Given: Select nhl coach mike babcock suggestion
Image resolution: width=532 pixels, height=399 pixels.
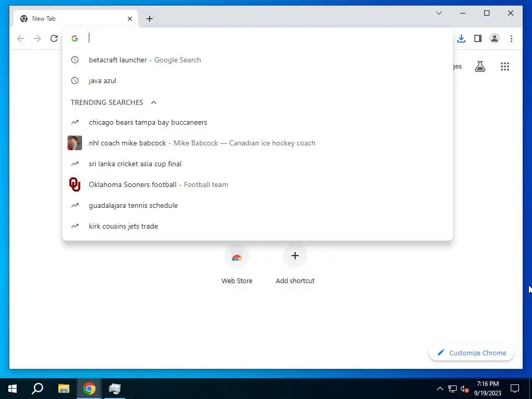Looking at the screenshot, I should point(258,143).
